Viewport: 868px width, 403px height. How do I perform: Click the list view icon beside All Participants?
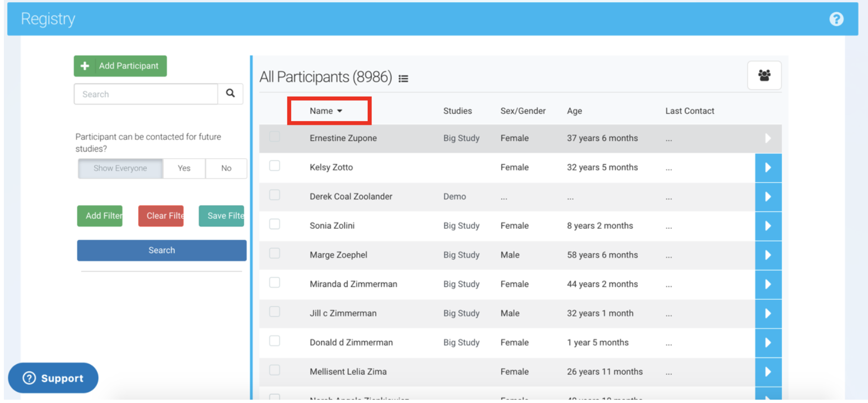(403, 79)
